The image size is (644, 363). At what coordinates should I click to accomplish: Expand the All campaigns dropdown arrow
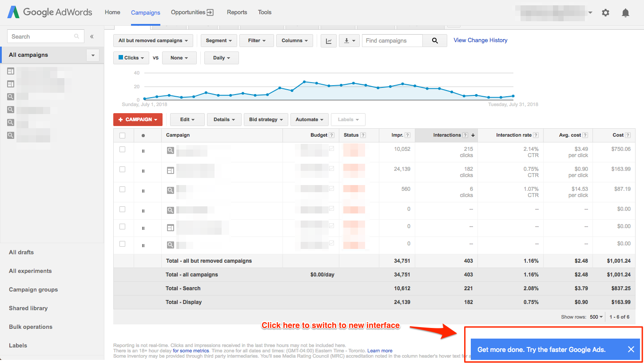[93, 55]
